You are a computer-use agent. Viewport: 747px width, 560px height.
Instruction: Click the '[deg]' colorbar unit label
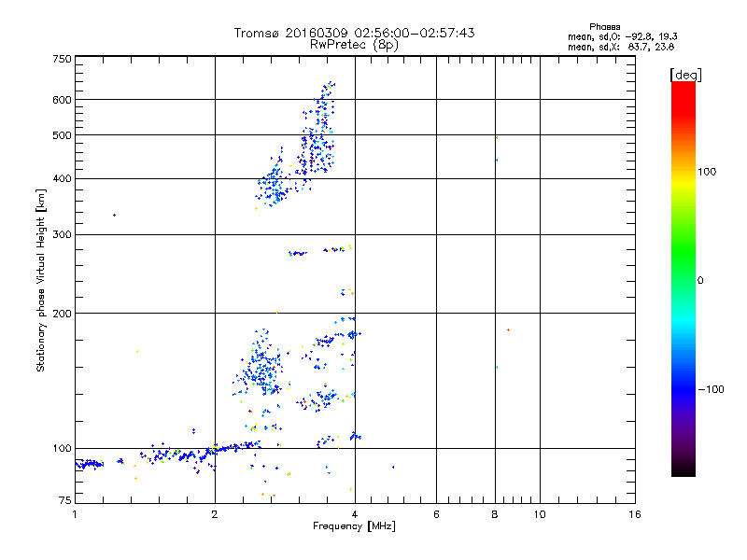(685, 75)
